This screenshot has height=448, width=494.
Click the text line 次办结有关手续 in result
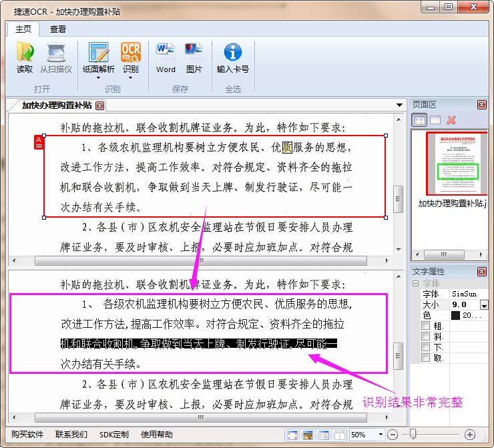point(101,364)
